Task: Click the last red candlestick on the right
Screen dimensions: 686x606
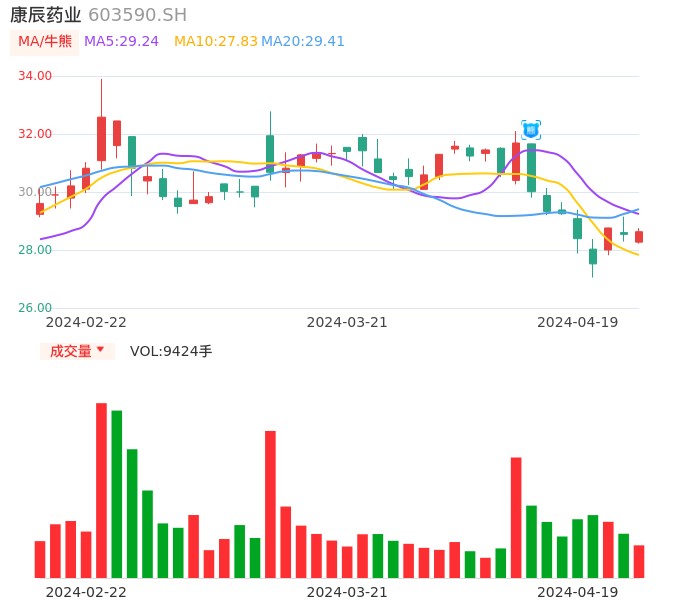Action: coord(639,237)
